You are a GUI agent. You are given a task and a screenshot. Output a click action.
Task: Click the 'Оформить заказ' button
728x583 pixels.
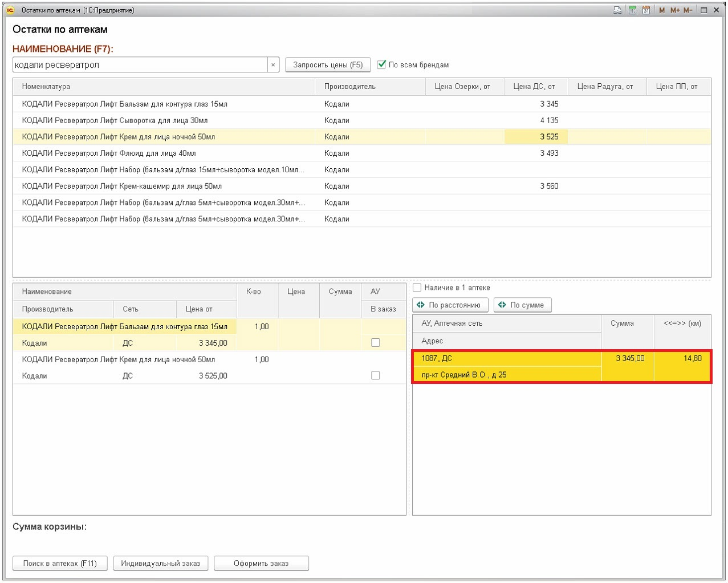(261, 563)
